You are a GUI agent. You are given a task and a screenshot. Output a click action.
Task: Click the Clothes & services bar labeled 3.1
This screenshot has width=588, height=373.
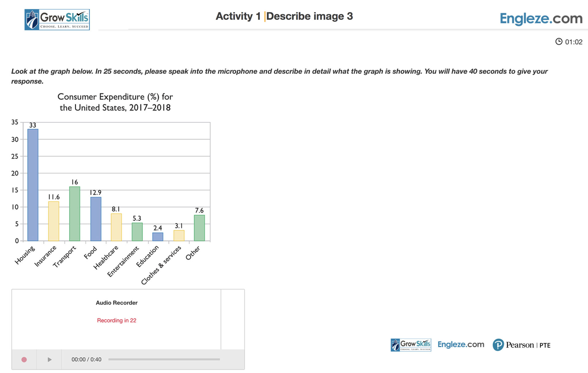179,236
